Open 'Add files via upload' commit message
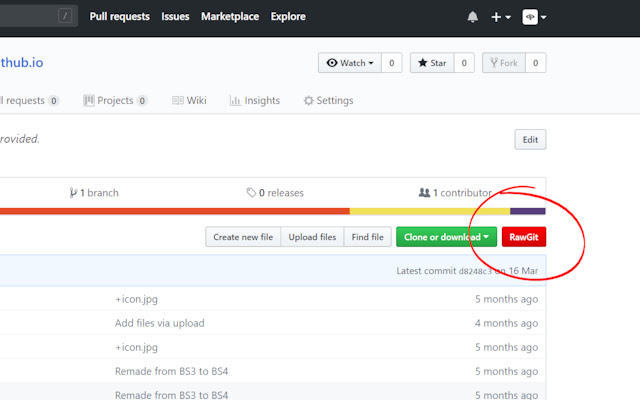 point(160,323)
